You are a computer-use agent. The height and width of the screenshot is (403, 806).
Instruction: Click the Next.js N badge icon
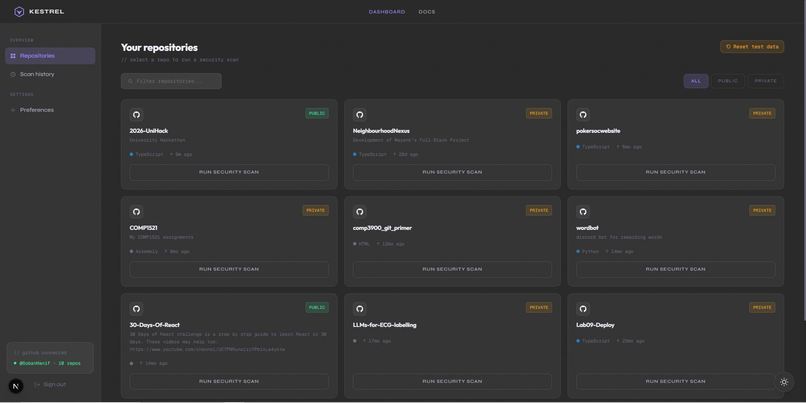pyautogui.click(x=16, y=386)
